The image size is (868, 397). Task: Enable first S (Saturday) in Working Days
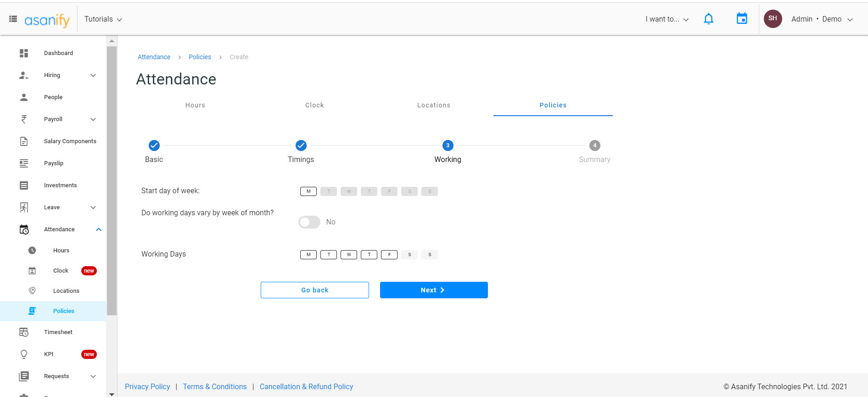(x=409, y=255)
